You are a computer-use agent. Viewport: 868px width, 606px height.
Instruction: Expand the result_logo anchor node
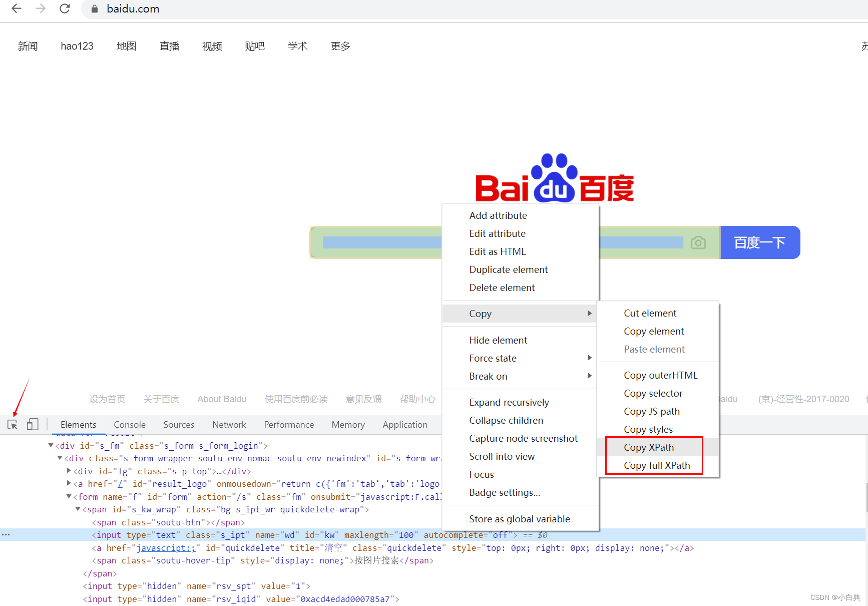click(x=69, y=483)
